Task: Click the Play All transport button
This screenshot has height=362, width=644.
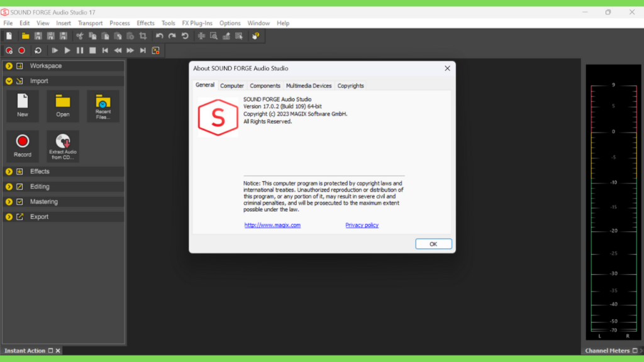Action: coord(55,50)
